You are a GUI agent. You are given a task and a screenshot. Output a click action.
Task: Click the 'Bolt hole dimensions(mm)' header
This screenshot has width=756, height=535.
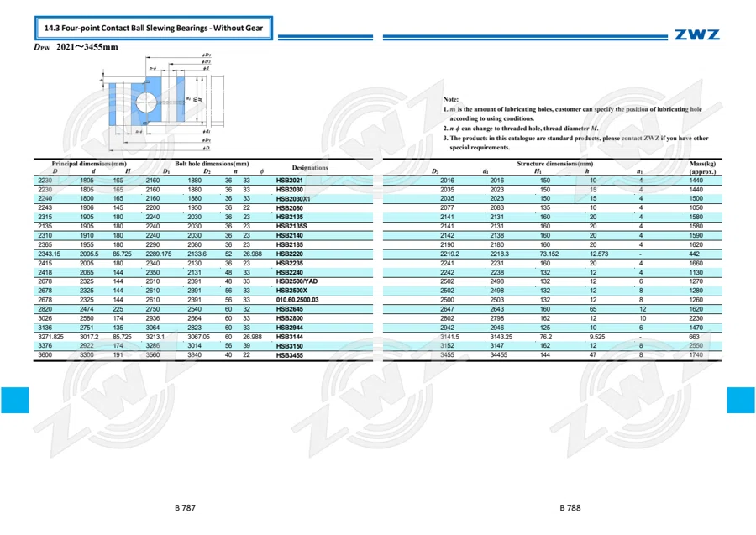pos(212,164)
